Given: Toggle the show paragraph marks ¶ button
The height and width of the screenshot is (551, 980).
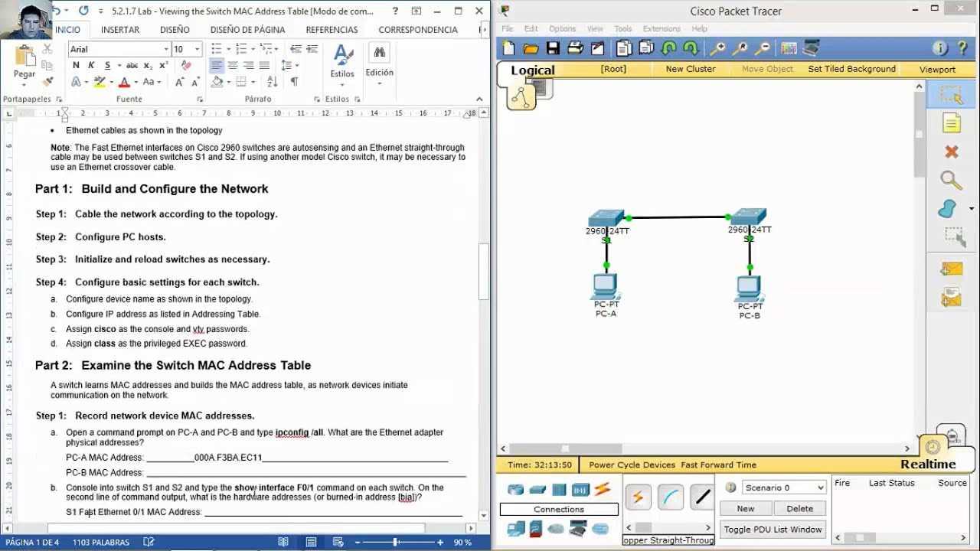Looking at the screenshot, I should click(x=294, y=82).
